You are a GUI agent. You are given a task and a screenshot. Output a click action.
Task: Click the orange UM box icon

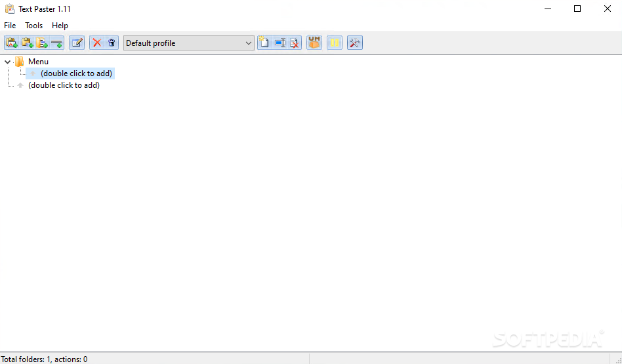click(x=314, y=43)
